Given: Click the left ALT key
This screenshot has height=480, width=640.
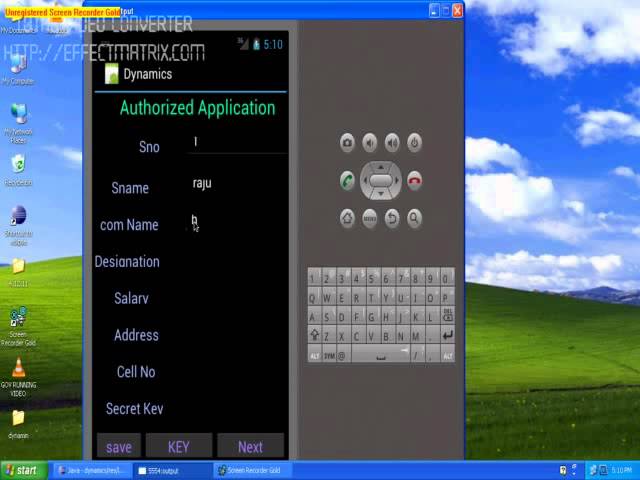Looking at the screenshot, I should [x=315, y=355].
